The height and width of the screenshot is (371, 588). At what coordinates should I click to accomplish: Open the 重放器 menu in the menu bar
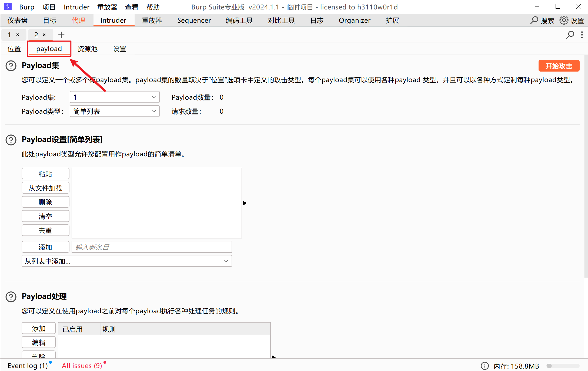[107, 7]
